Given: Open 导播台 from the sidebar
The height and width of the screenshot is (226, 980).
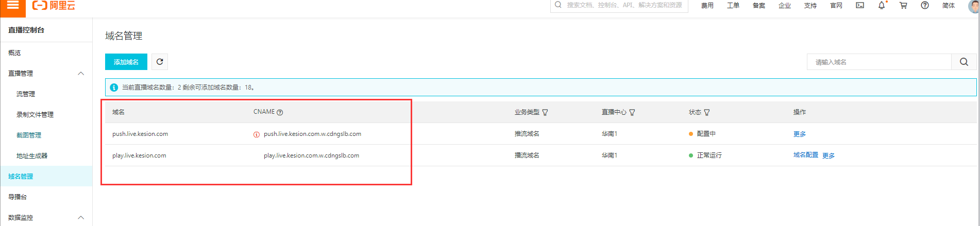Looking at the screenshot, I should click(x=18, y=197).
